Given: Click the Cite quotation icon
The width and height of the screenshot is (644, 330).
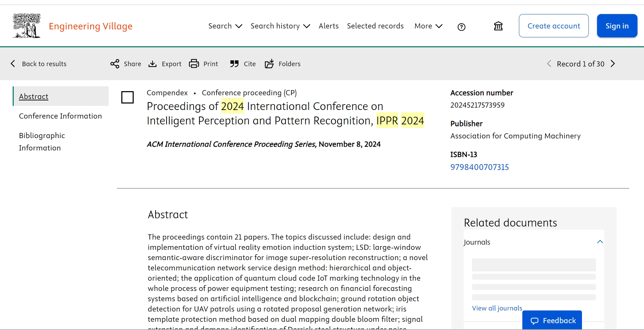Looking at the screenshot, I should [234, 64].
